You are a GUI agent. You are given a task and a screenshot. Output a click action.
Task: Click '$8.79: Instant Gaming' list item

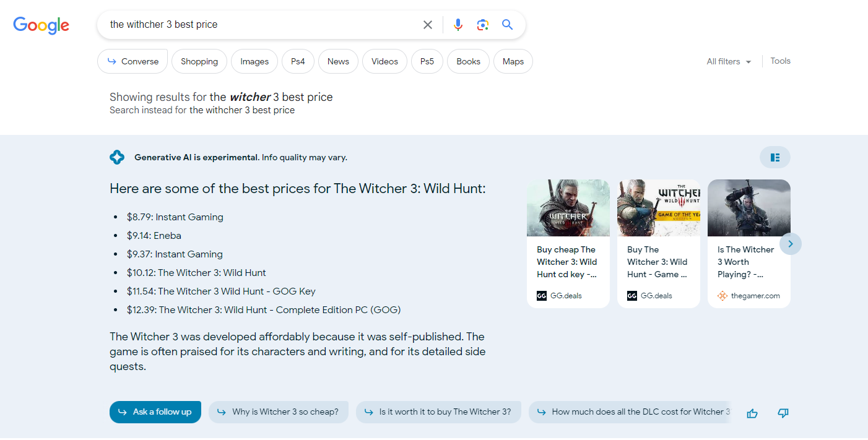pos(175,217)
